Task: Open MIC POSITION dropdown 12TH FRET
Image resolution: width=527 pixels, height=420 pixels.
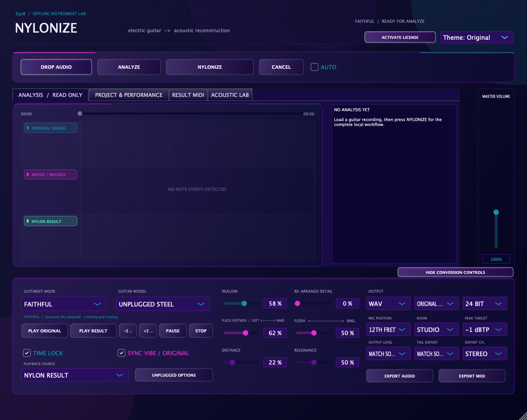Action: tap(388, 330)
